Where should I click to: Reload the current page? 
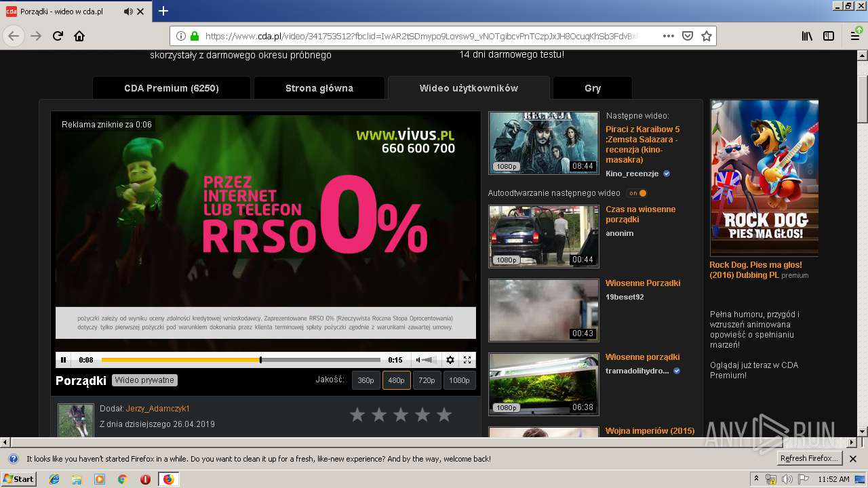point(58,36)
